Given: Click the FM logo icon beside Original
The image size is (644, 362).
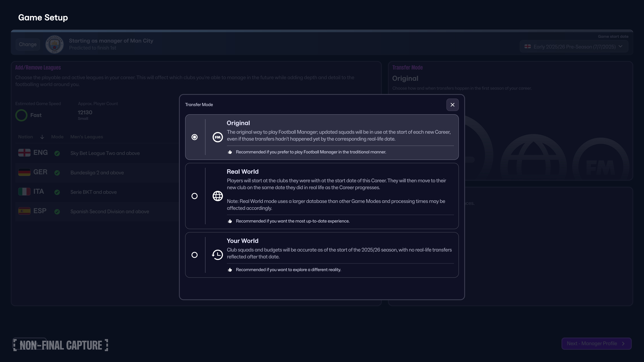Looking at the screenshot, I should click(x=218, y=137).
